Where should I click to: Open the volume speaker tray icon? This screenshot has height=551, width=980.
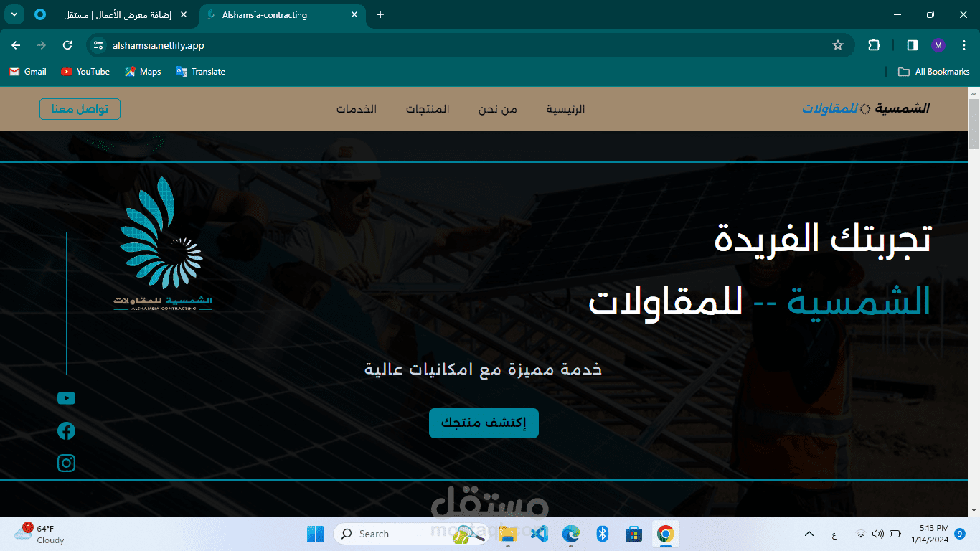[x=877, y=534]
